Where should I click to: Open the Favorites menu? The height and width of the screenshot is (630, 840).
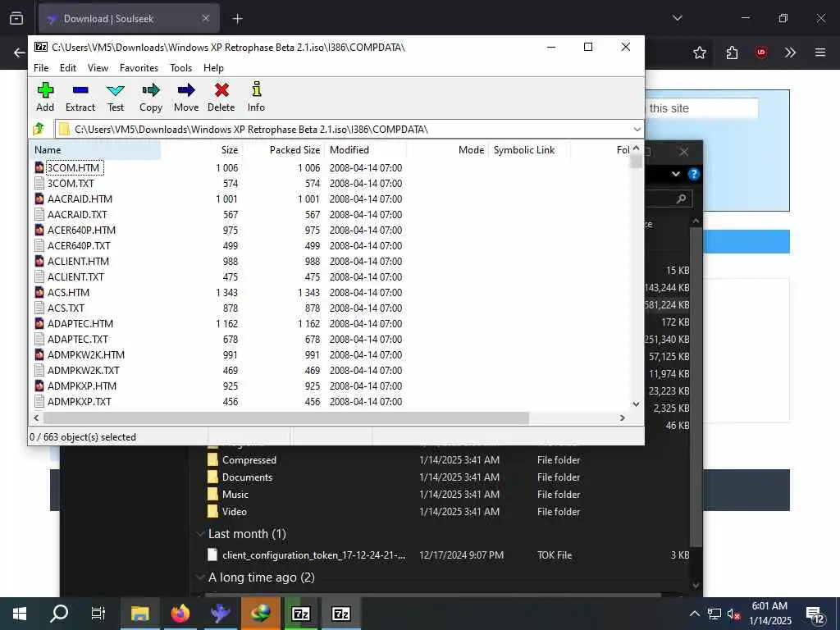tap(139, 68)
